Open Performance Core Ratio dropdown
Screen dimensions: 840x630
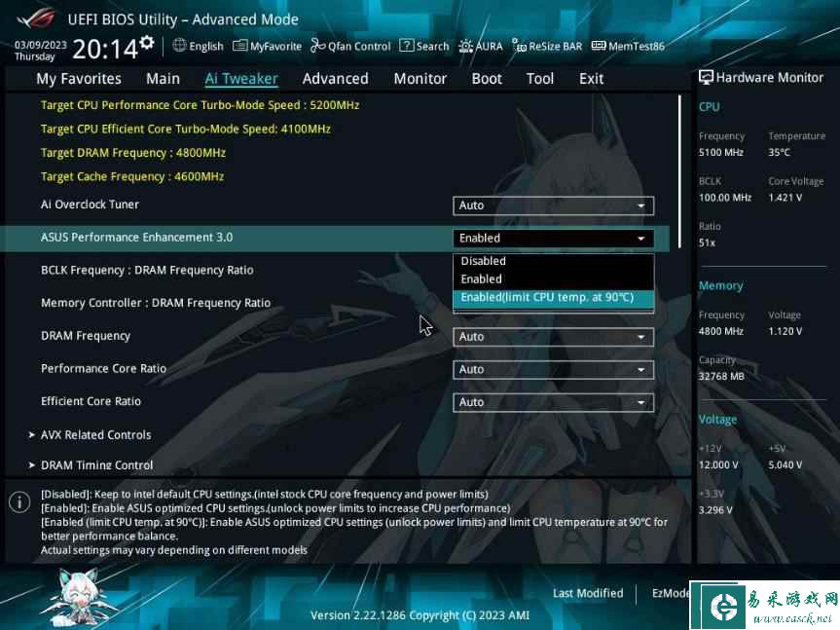pos(554,370)
